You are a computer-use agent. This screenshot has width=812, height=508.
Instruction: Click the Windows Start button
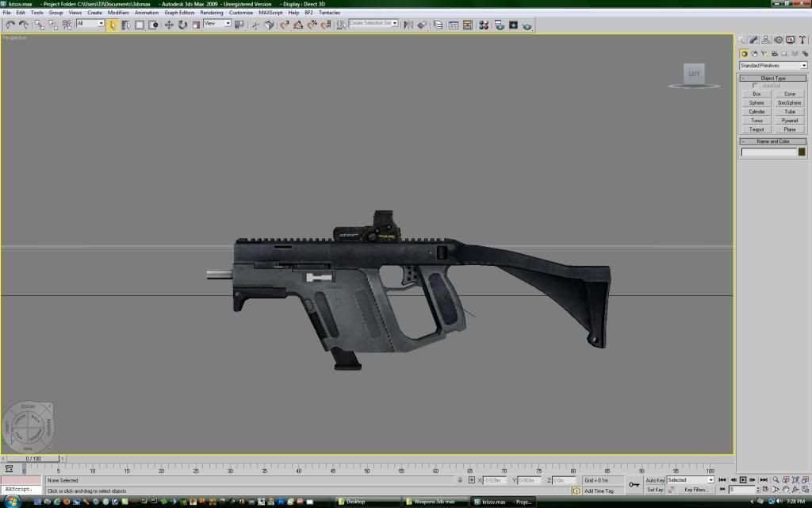(x=11, y=502)
